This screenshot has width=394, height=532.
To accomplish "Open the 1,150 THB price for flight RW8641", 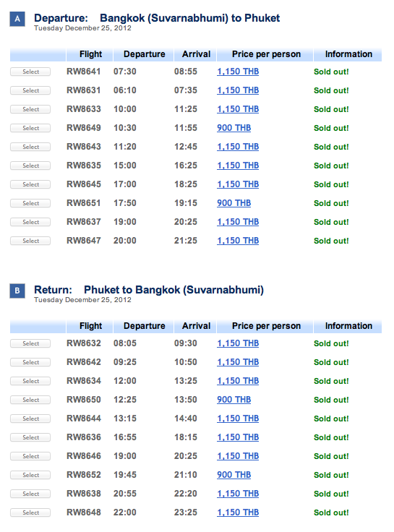I will click(238, 72).
